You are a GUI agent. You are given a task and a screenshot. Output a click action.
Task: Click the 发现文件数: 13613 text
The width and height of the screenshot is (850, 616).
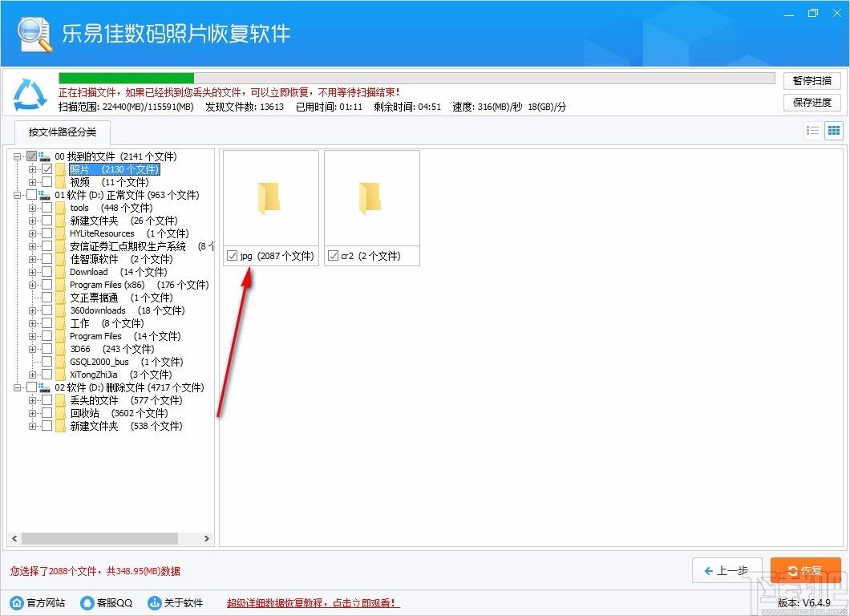245,107
